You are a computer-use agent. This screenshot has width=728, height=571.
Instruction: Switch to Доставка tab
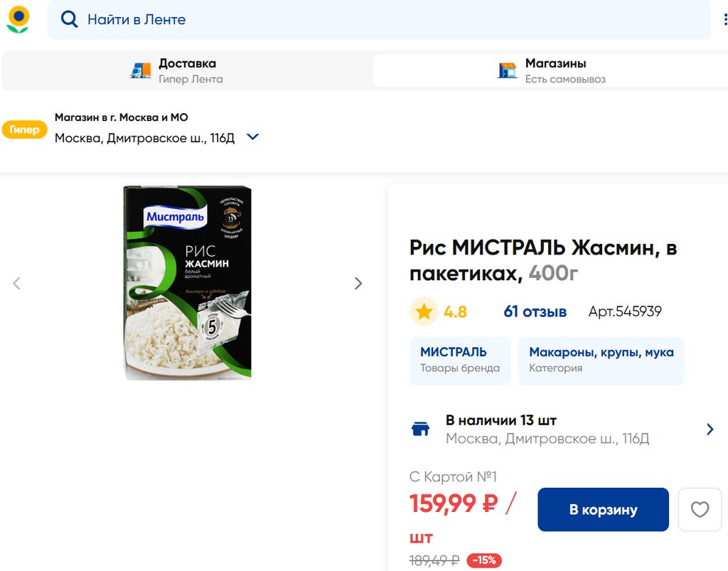coord(187,70)
